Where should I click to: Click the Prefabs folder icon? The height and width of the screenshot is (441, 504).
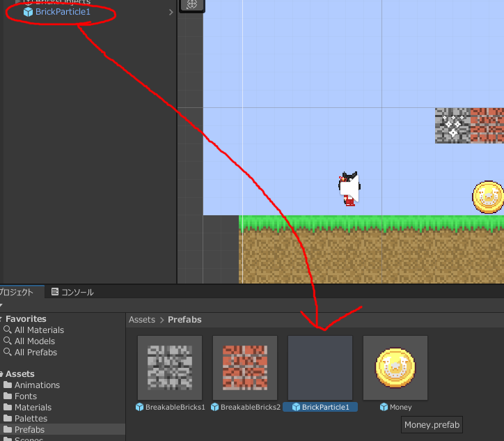pyautogui.click(x=8, y=429)
